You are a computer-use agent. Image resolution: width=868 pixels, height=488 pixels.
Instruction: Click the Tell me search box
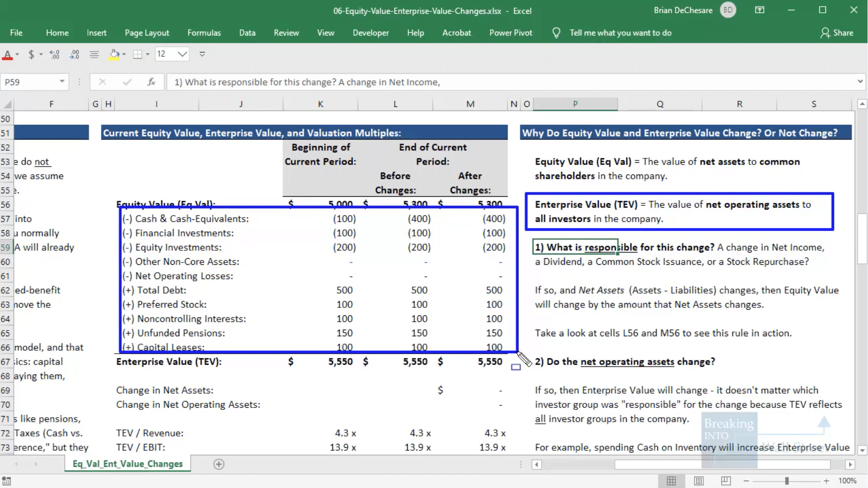[620, 33]
